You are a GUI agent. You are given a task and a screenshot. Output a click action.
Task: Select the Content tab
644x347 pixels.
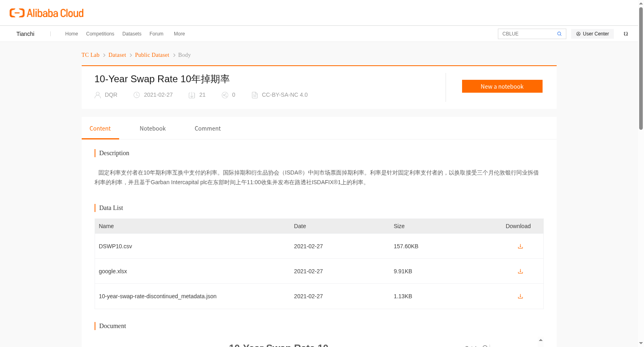pyautogui.click(x=100, y=129)
